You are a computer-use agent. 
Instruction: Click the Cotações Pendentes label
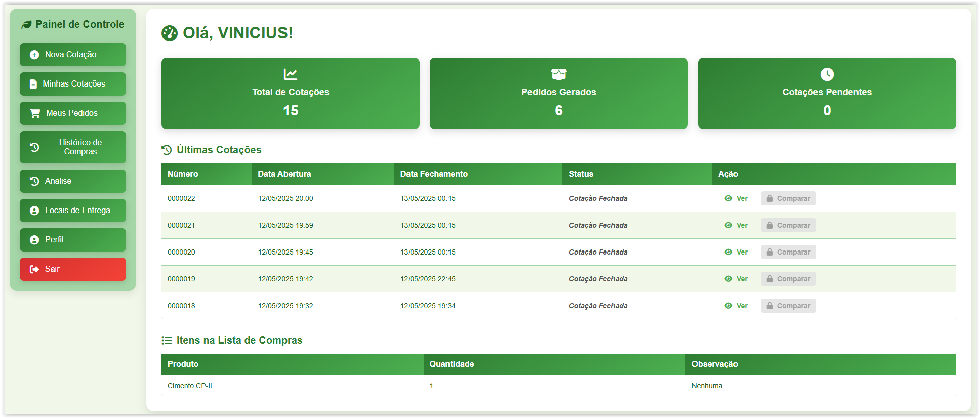coord(827,92)
